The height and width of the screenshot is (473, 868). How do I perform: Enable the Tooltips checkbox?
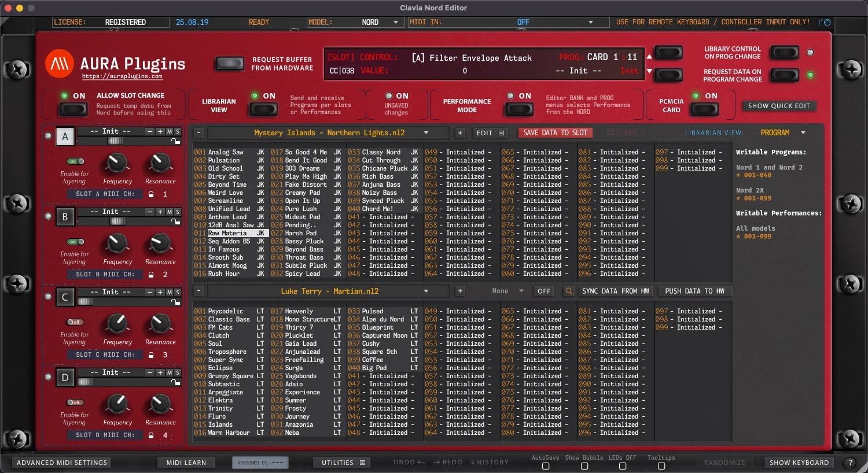661,466
